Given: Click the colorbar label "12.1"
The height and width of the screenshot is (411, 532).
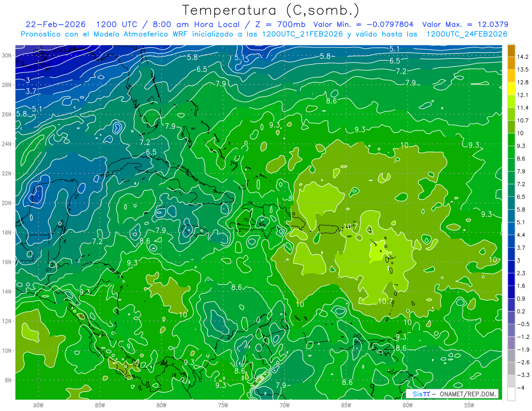Looking at the screenshot, I should coord(523,95).
